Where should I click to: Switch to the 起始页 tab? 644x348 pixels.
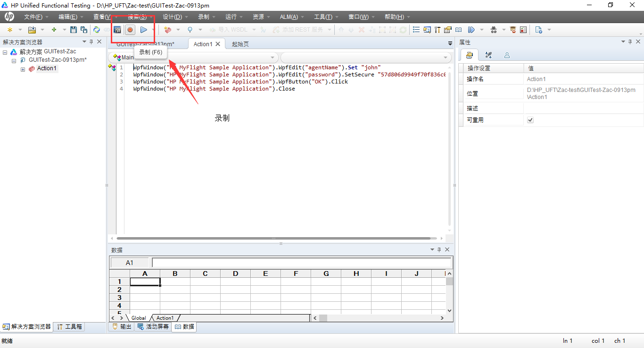pyautogui.click(x=240, y=44)
